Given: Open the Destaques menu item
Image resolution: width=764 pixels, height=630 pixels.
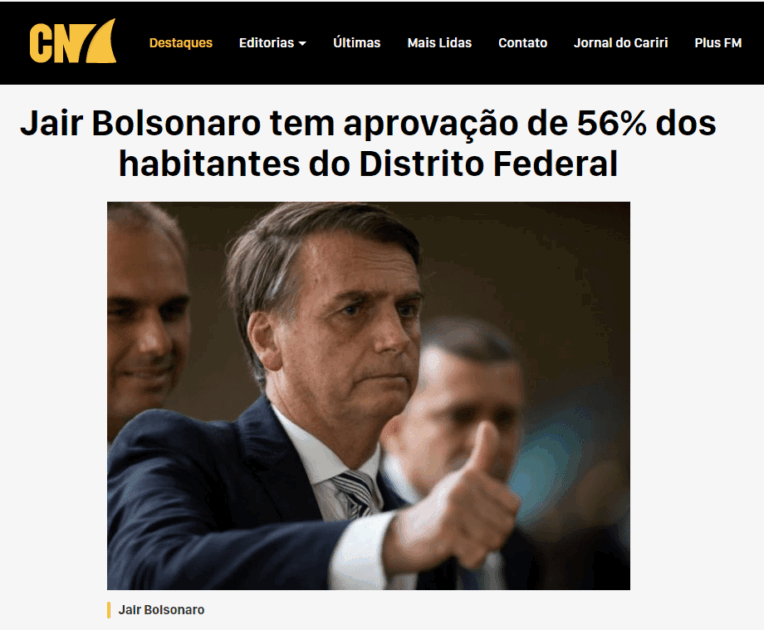Looking at the screenshot, I should pos(181,43).
